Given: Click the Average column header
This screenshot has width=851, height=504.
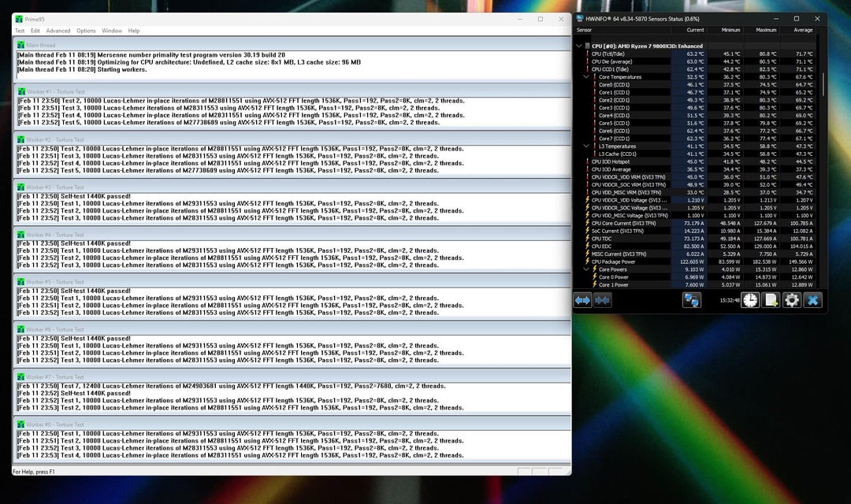Looking at the screenshot, I should pyautogui.click(x=803, y=30).
